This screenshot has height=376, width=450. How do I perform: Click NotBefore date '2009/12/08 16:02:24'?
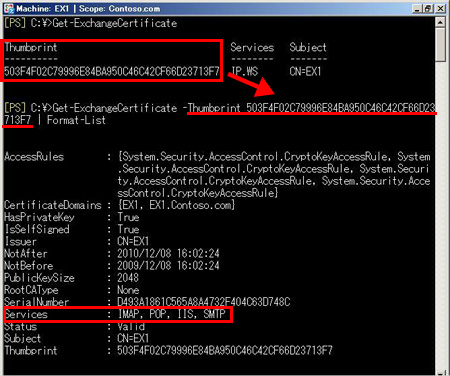[168, 266]
